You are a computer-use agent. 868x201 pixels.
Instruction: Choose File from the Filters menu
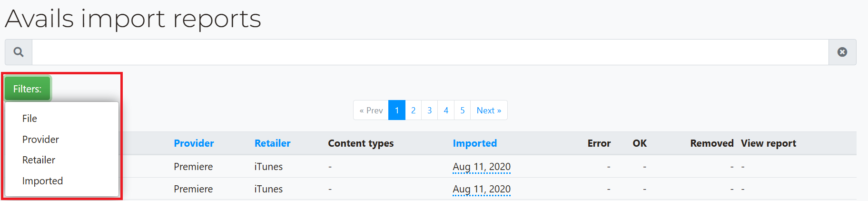[30, 119]
